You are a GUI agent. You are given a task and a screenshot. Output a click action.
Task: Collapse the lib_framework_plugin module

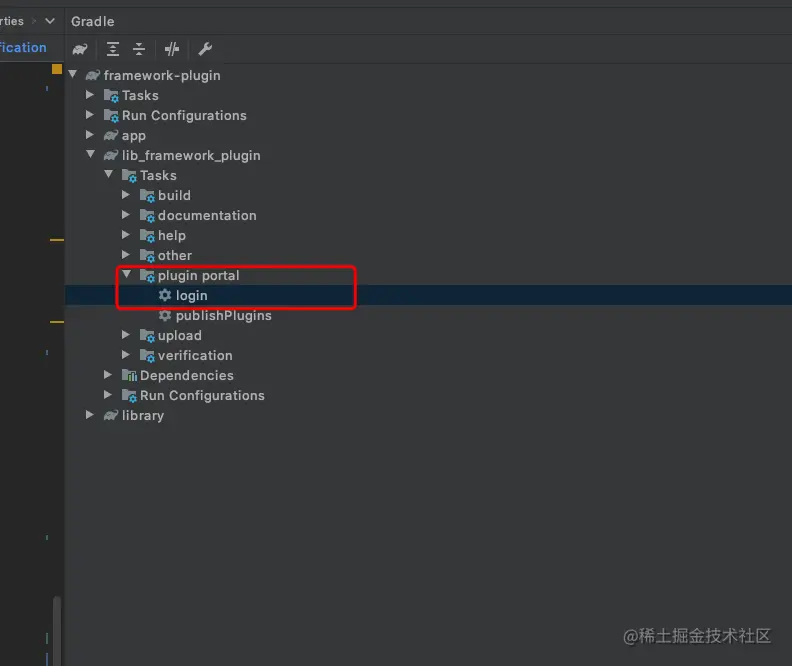[x=90, y=155]
